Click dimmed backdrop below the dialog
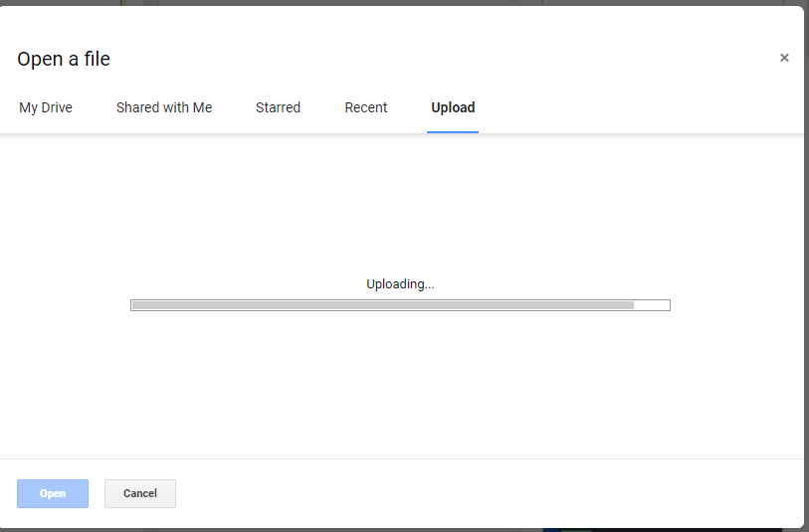 click(398, 529)
